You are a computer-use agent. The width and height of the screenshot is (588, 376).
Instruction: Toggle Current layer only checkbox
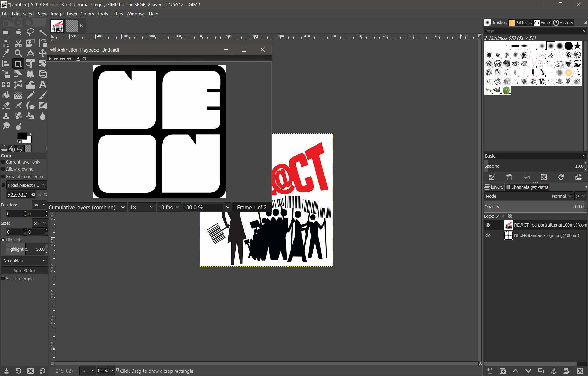[3, 162]
